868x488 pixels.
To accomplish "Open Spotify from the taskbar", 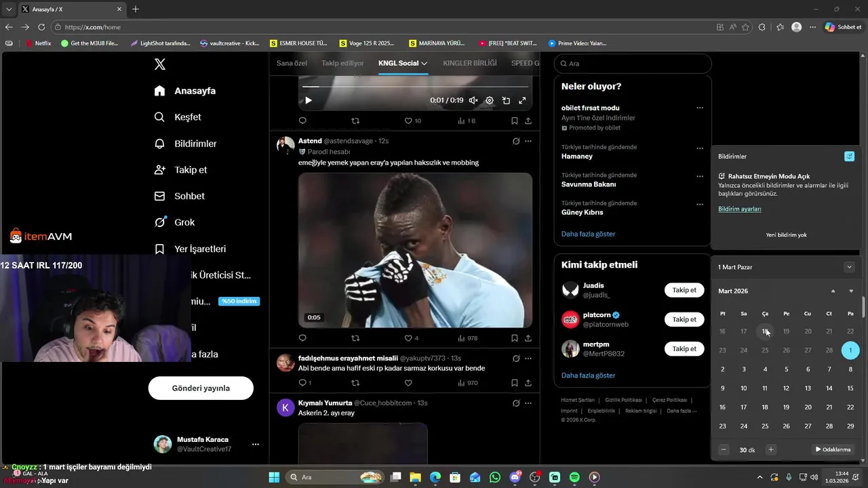I will 574,477.
